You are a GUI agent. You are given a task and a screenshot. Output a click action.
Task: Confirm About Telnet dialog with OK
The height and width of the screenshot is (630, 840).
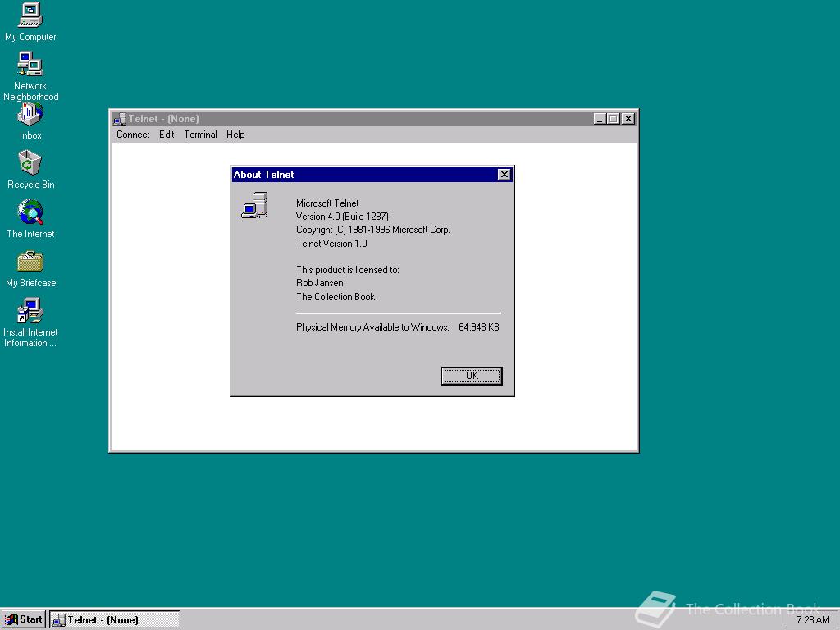pos(472,376)
